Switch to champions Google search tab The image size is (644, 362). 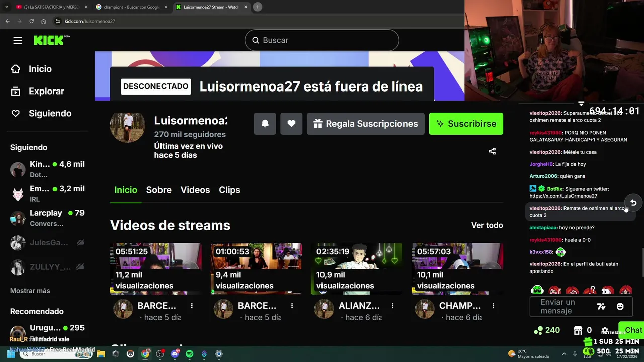(131, 7)
